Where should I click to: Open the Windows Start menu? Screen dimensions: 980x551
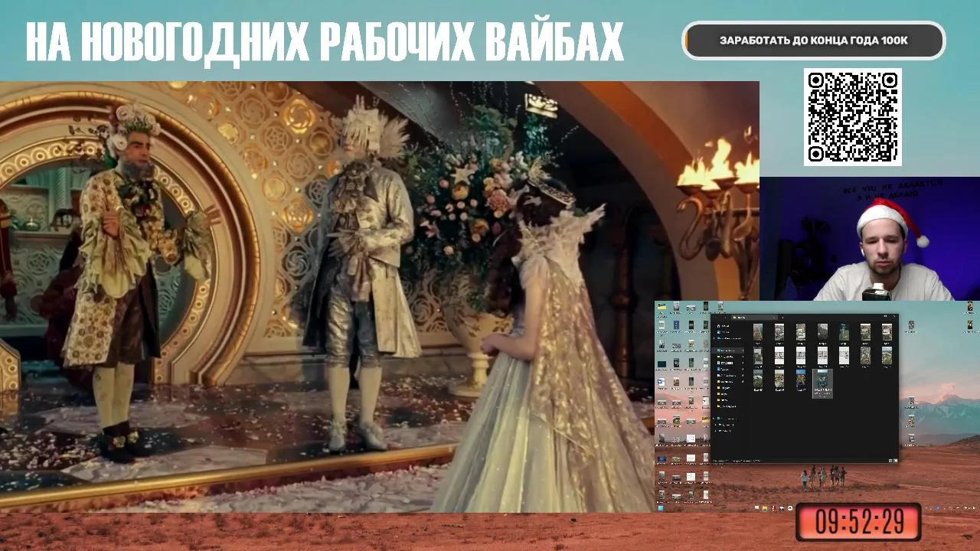click(x=661, y=508)
